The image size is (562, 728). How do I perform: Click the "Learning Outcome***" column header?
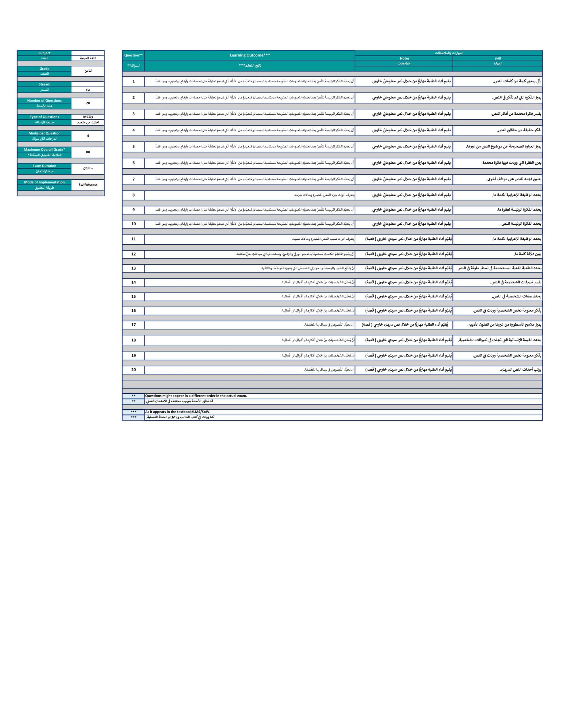click(x=250, y=55)
